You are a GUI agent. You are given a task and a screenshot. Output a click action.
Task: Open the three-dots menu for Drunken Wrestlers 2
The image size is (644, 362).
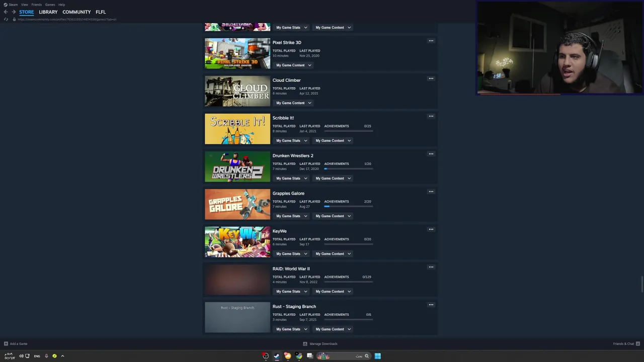coord(431,154)
